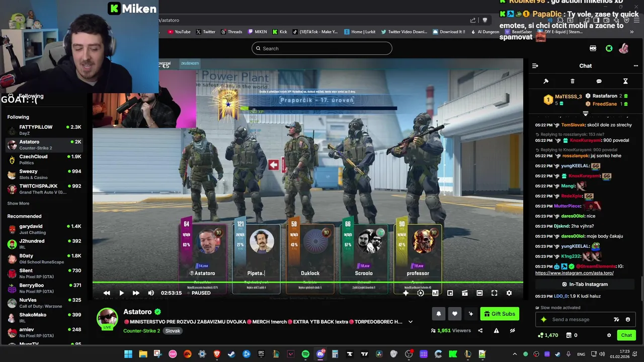This screenshot has width=644, height=362.
Task: Open chat settings gear icon
Action: [x=609, y=335]
